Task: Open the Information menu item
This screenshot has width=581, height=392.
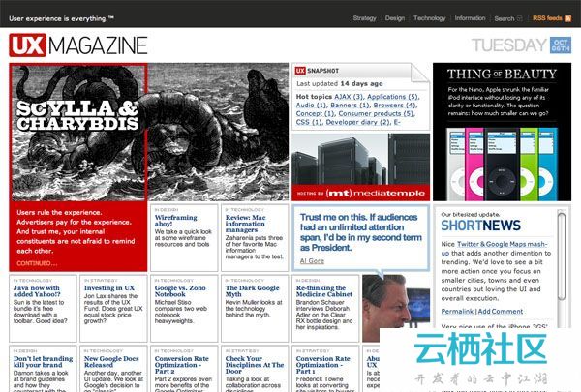Action: tap(470, 17)
